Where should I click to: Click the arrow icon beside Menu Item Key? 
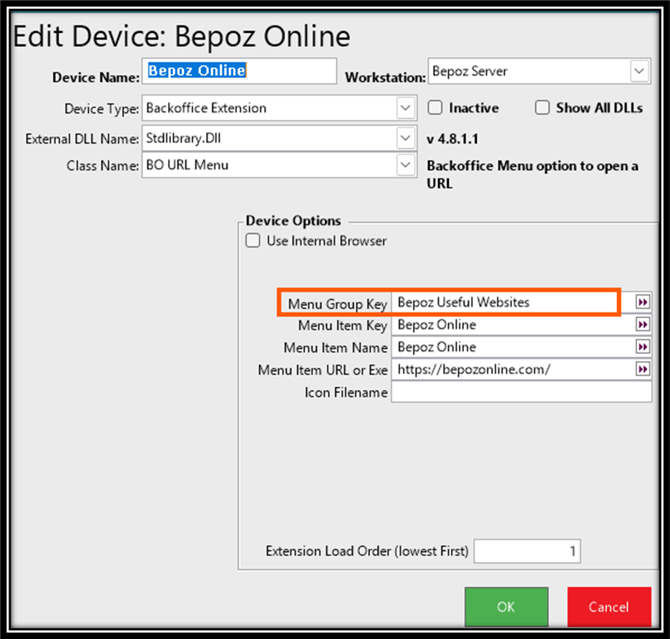(x=643, y=325)
